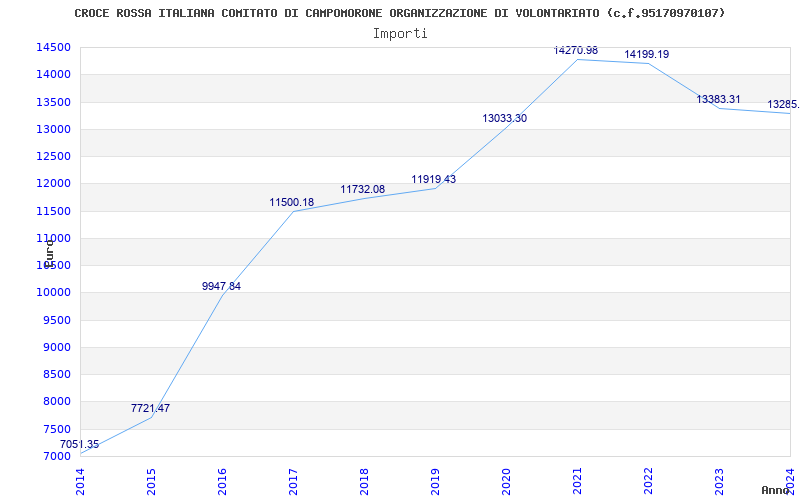800x500 pixels.
Task: Click the Importi subtitle
Action: [400, 34]
